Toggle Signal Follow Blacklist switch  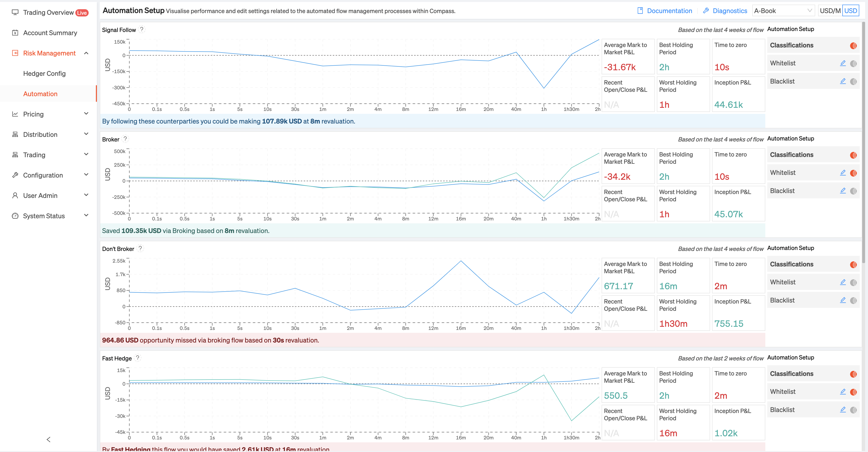[x=853, y=82]
